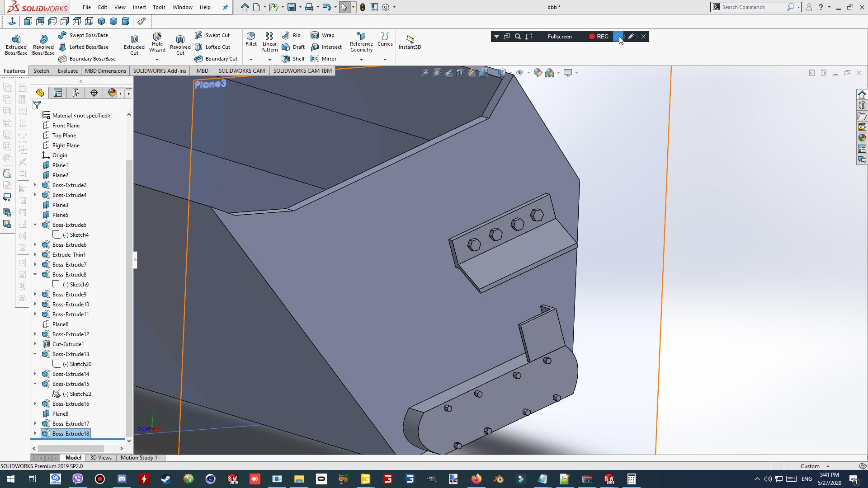Switch to the Motion Study 1 tab
Screen dimensions: 868x488
[139, 458]
